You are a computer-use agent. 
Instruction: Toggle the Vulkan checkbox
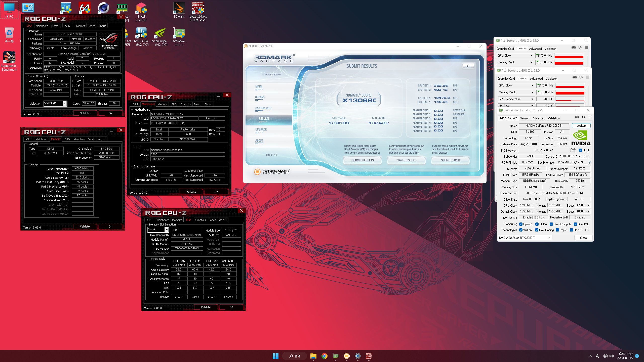(x=521, y=230)
